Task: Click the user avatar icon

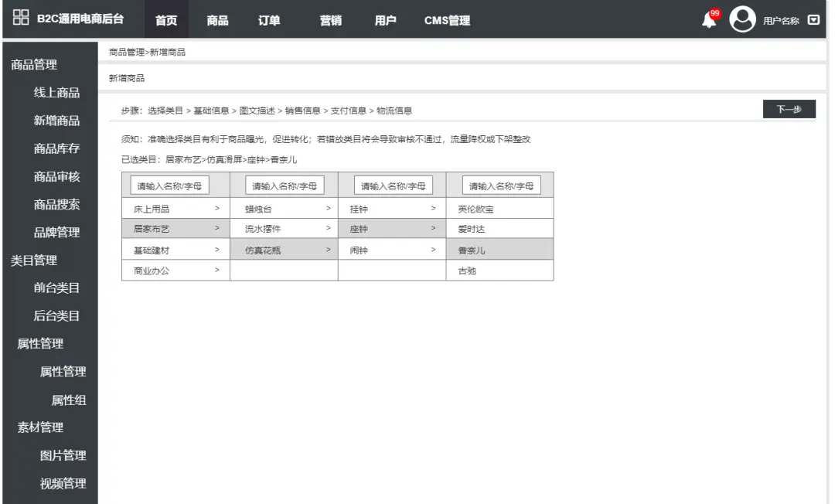Action: point(742,19)
